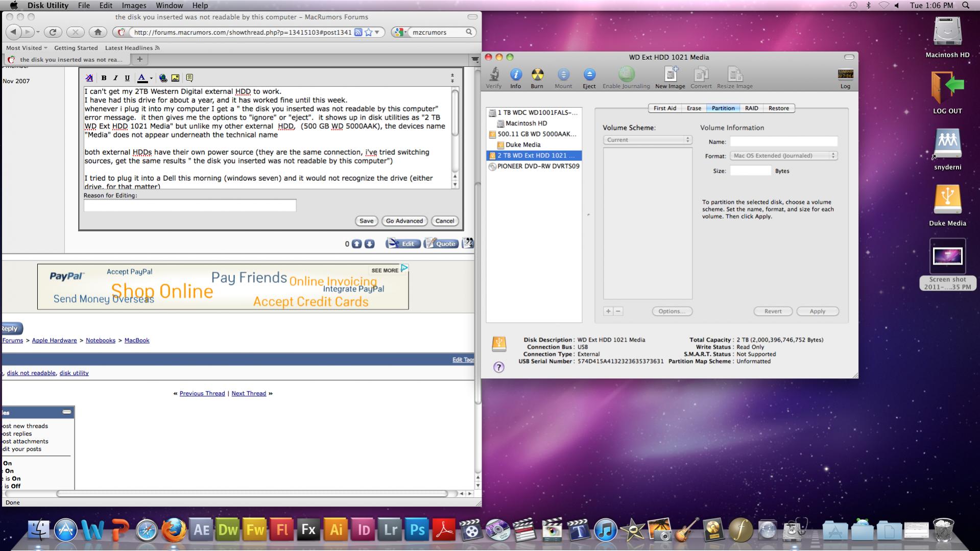The width and height of the screenshot is (980, 551).
Task: Switch to the RAID tab
Action: point(751,108)
